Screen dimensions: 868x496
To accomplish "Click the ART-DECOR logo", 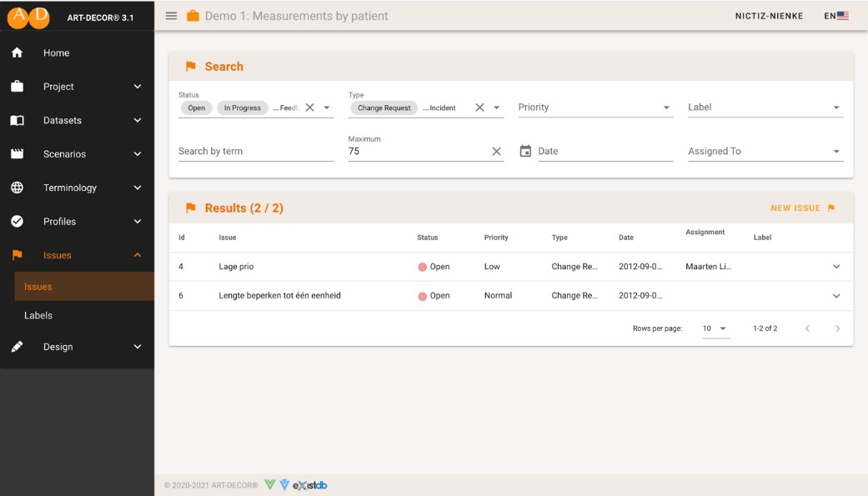I will [x=29, y=16].
